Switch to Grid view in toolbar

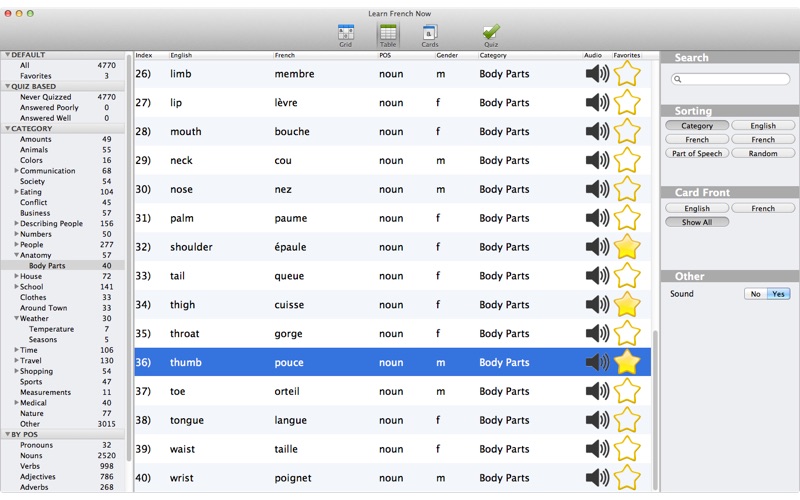click(346, 33)
